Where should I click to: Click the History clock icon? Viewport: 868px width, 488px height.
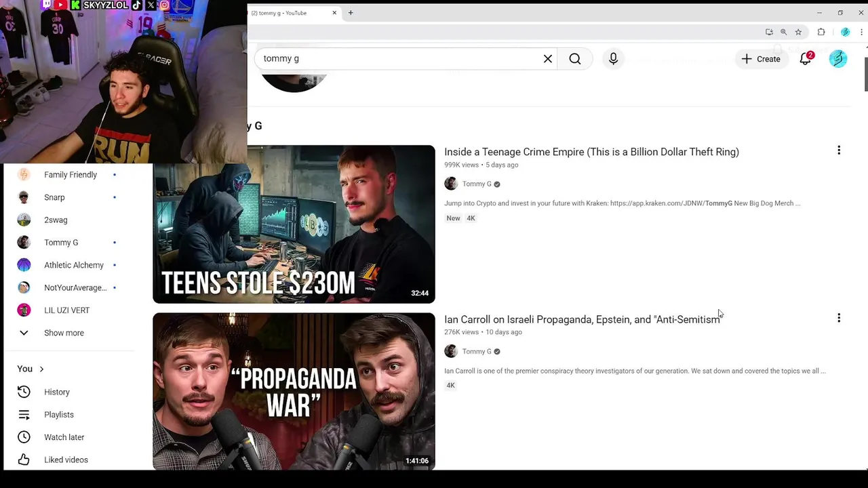coord(24,392)
